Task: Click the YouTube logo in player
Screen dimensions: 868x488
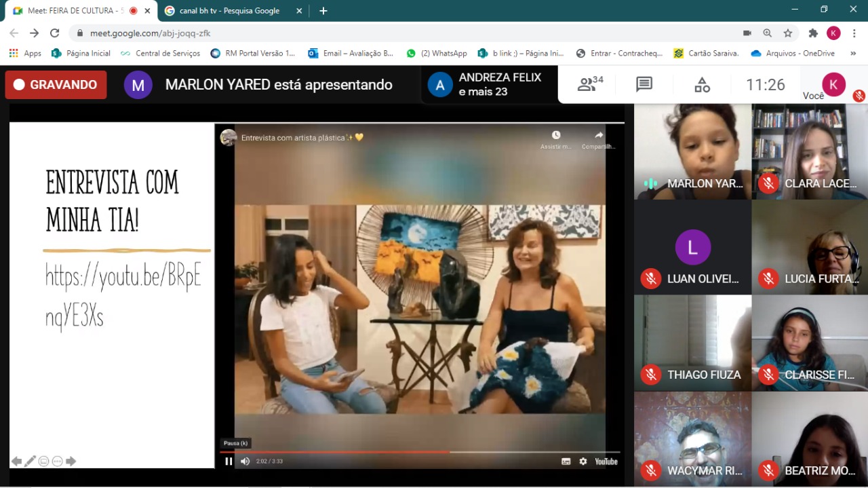Action: [606, 462]
